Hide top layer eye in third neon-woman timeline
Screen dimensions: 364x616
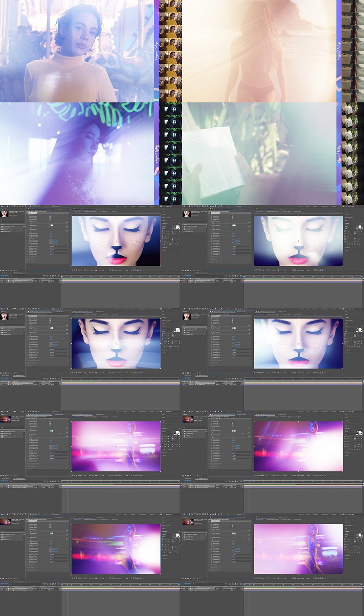(x=1, y=588)
